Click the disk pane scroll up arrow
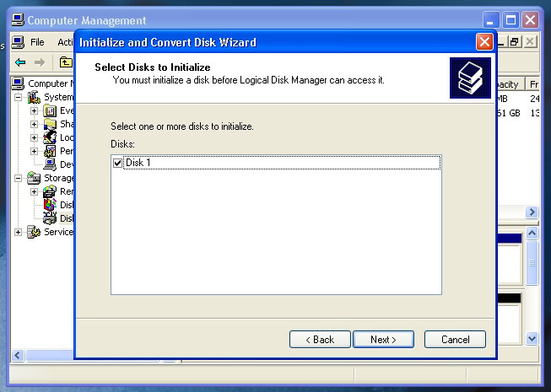The height and width of the screenshot is (392, 551). coord(532,233)
